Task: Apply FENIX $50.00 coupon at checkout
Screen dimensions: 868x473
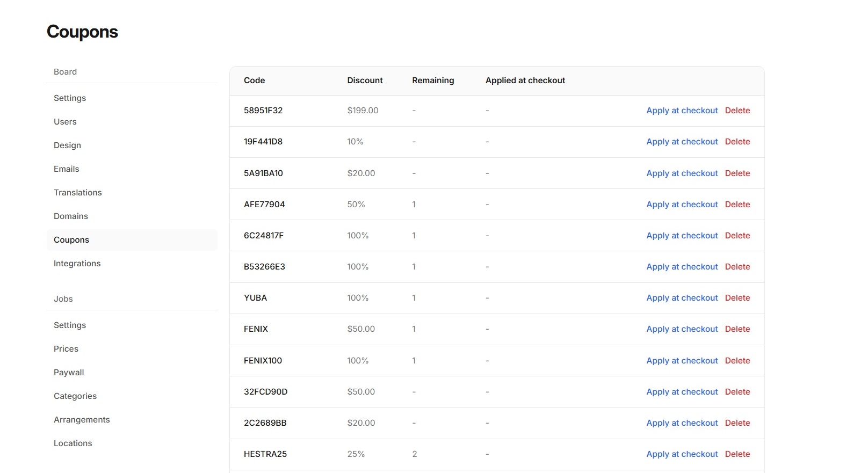Action: 682,329
